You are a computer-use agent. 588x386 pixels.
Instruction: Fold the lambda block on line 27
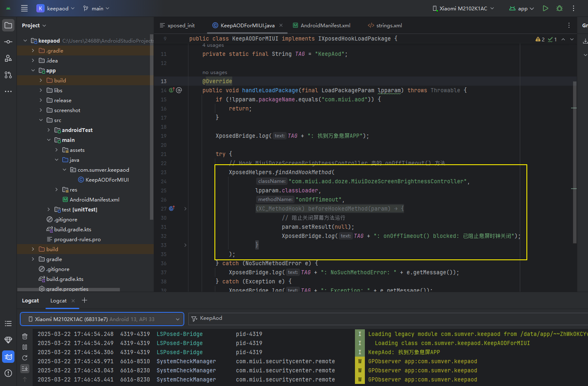(186, 209)
